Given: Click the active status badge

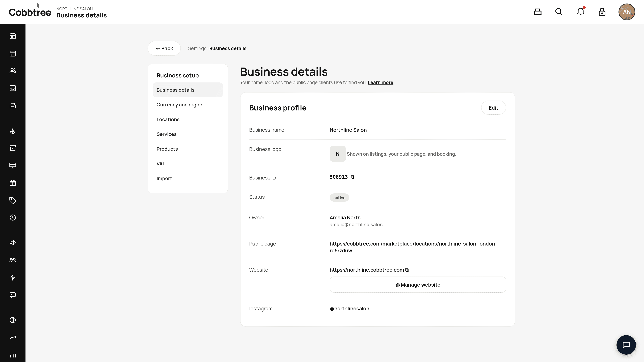Looking at the screenshot, I should click(x=339, y=198).
